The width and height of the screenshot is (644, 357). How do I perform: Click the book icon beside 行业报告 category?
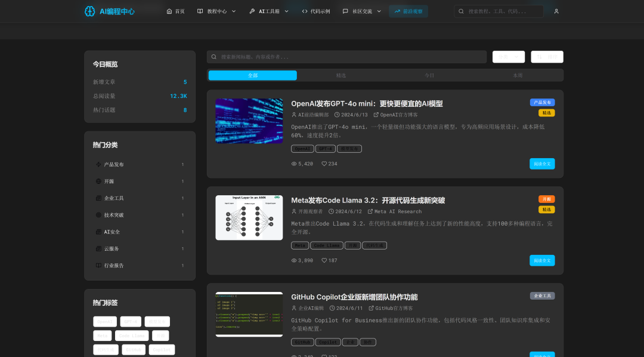(98, 266)
